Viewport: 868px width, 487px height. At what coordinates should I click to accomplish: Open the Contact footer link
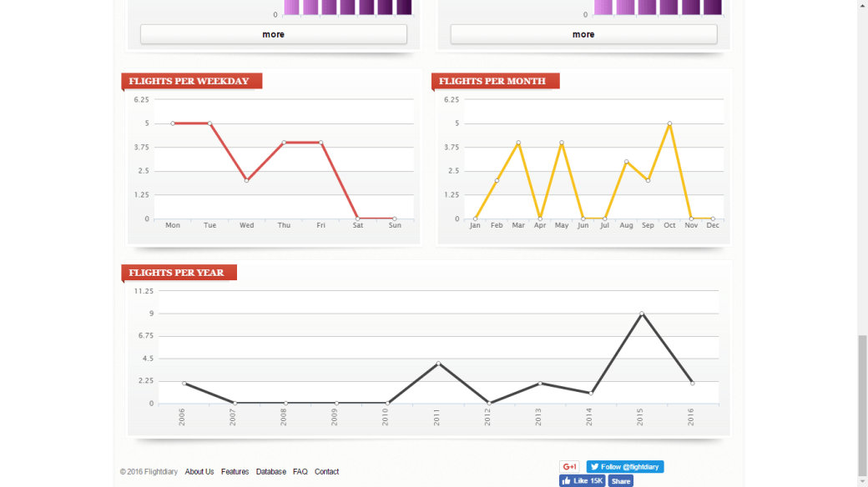[x=326, y=472]
